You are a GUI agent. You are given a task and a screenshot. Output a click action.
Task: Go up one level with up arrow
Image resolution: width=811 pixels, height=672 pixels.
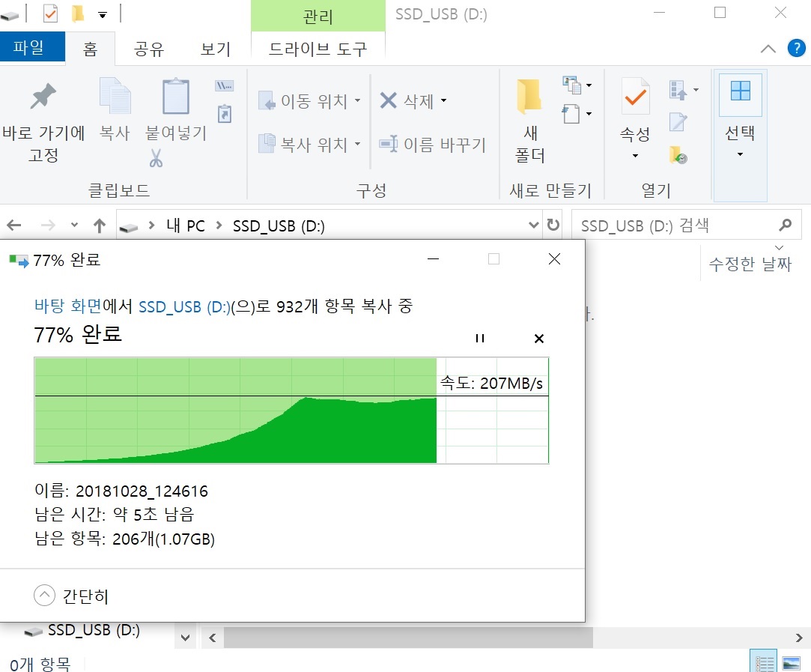pos(100,225)
